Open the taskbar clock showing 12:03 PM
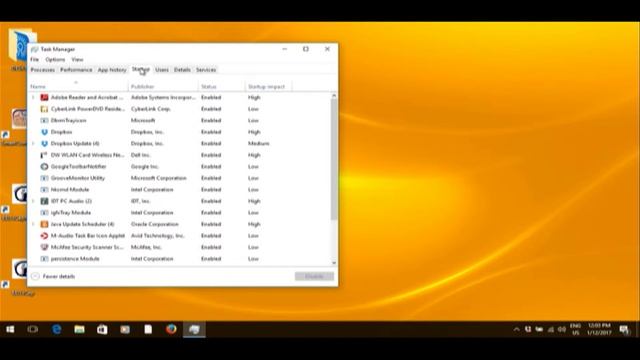Screen dimensions: 640x360 click(599, 329)
